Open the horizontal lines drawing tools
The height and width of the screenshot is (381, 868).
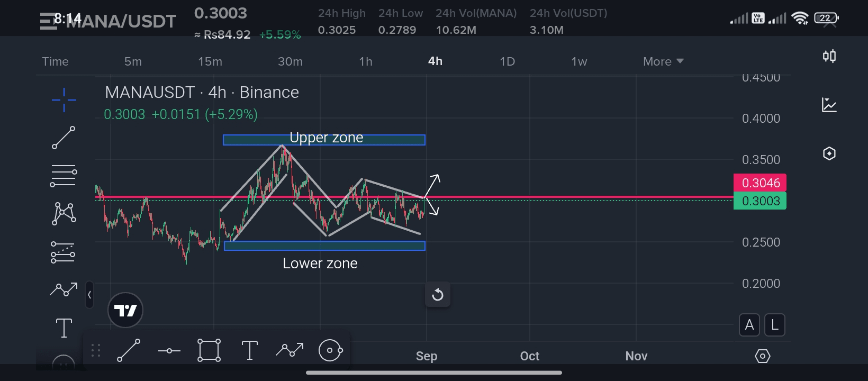tap(64, 176)
